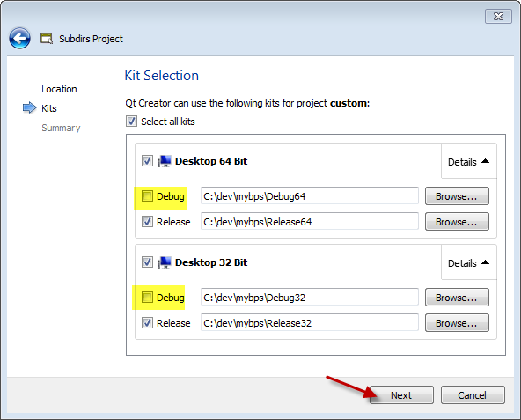
Task: Collapse Details for Desktop 64 Bit
Action: (x=468, y=162)
